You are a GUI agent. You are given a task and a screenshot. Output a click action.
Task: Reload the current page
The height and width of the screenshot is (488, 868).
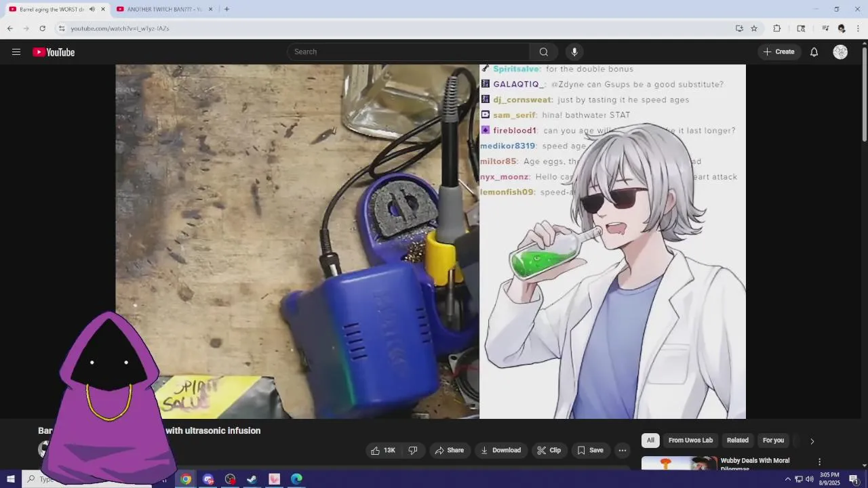tap(43, 28)
